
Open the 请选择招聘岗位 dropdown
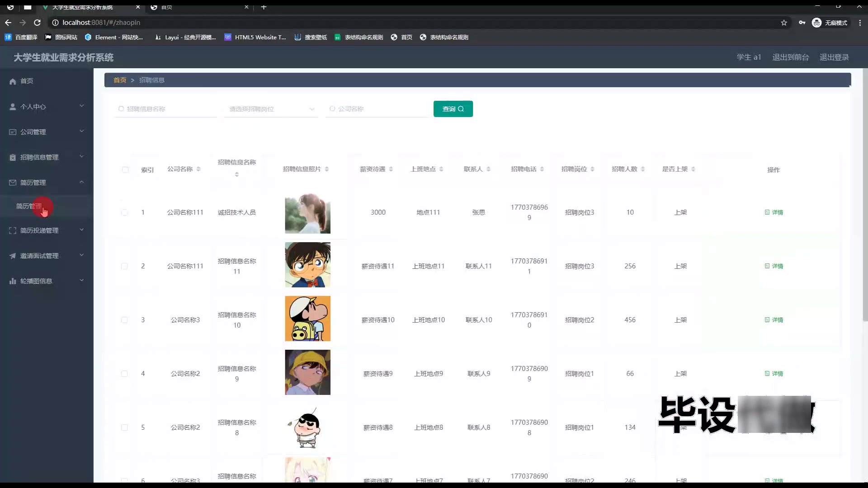click(x=271, y=109)
